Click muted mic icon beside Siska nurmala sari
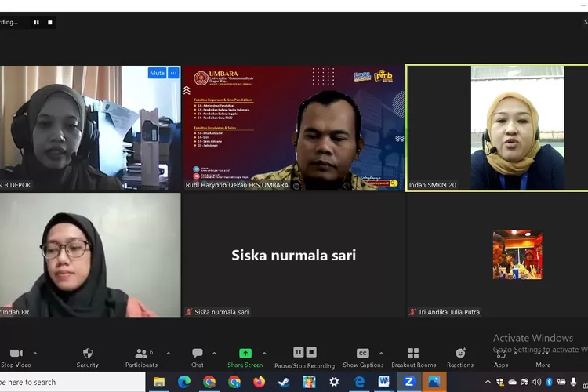This screenshot has width=588, height=392. [x=189, y=312]
